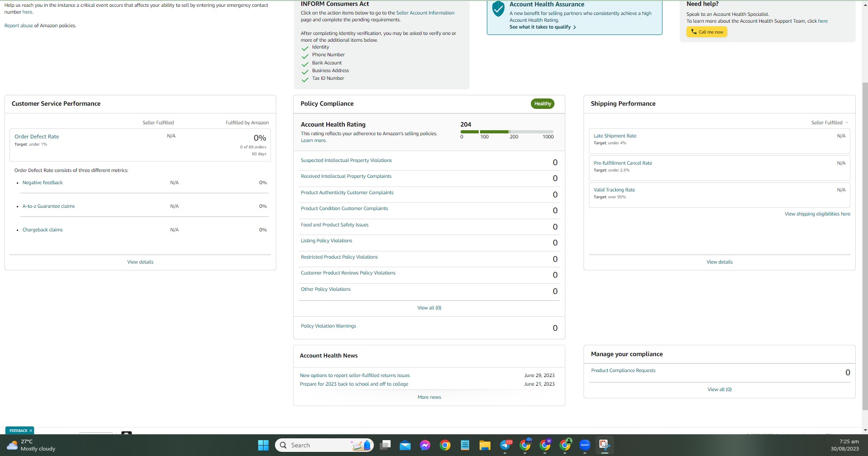
Task: Open the taskbar clock showing 7:25 am
Action: coord(844,445)
